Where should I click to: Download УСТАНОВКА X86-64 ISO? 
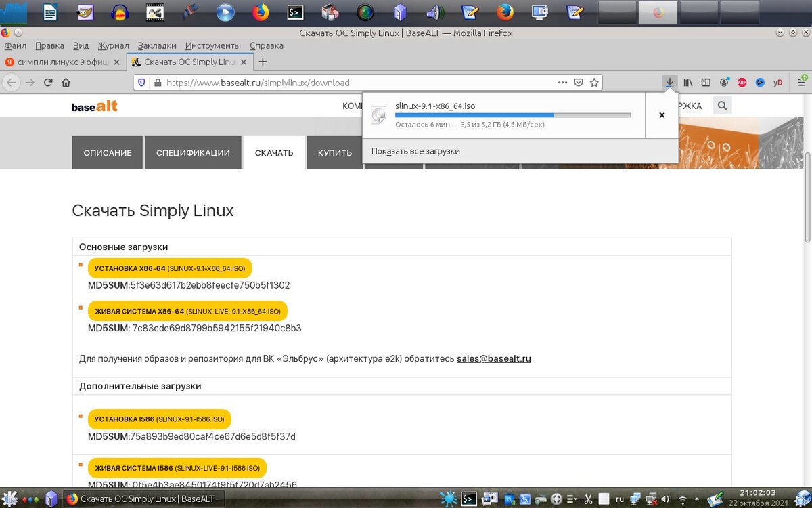click(170, 268)
